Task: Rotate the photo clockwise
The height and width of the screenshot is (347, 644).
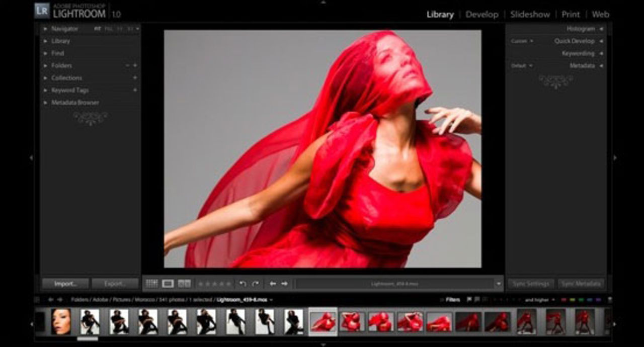Action: 256,284
